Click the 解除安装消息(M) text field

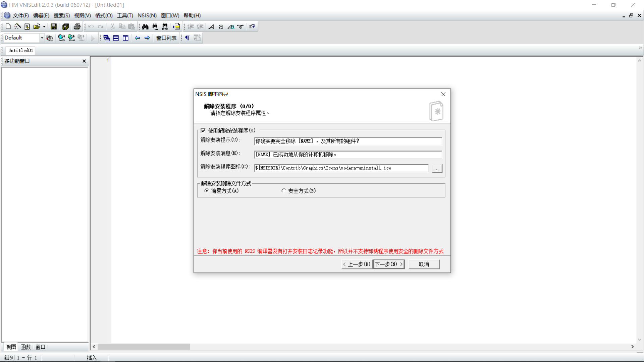tap(348, 155)
